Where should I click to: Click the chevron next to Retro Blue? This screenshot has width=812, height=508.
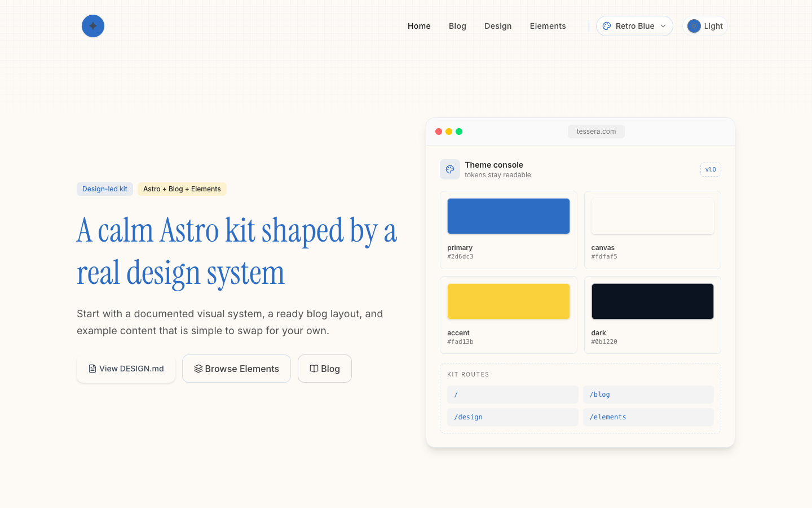tap(663, 26)
